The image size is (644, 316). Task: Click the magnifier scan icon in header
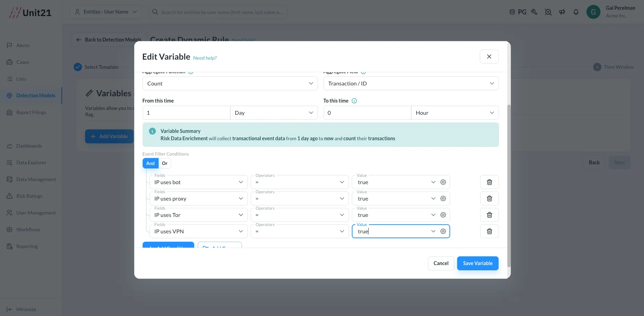[x=548, y=12]
